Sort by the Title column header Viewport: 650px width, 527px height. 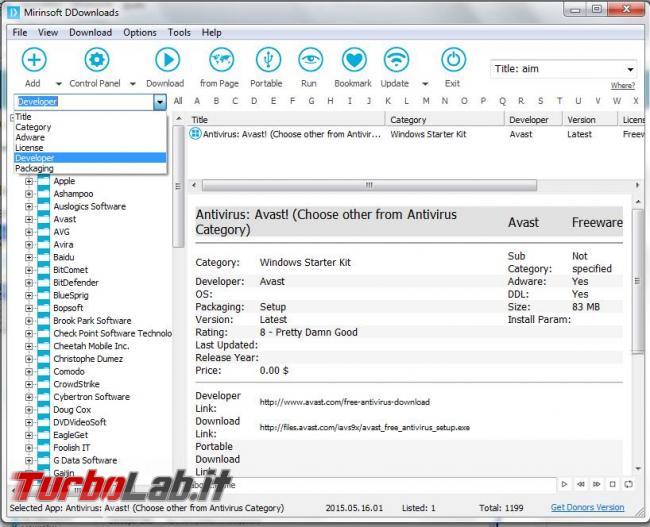(x=286, y=120)
